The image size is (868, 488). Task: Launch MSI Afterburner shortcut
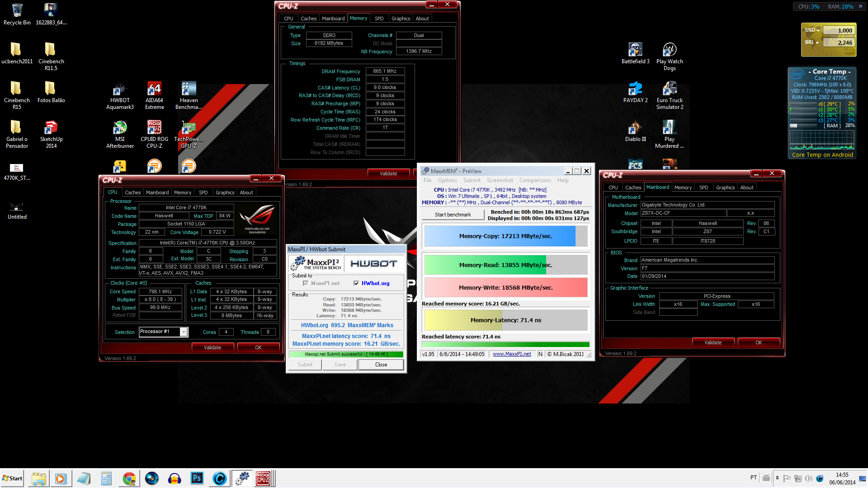(x=120, y=134)
